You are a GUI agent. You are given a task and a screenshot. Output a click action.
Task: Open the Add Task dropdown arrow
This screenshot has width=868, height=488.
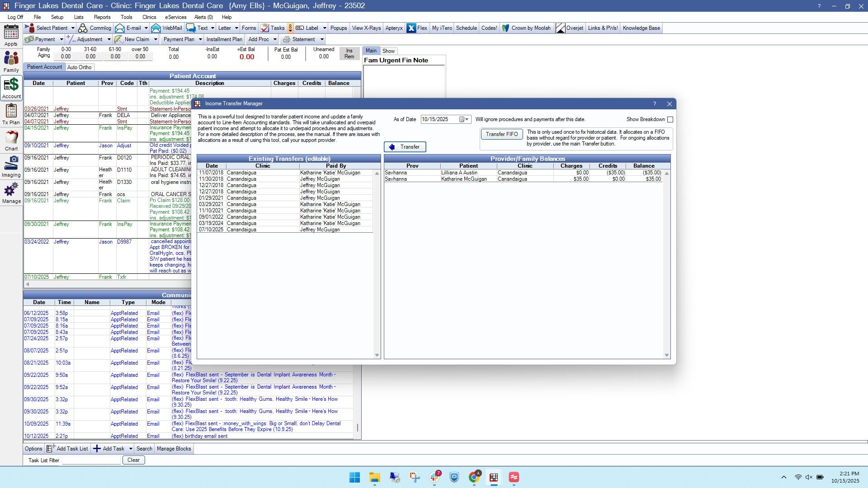pos(131,449)
